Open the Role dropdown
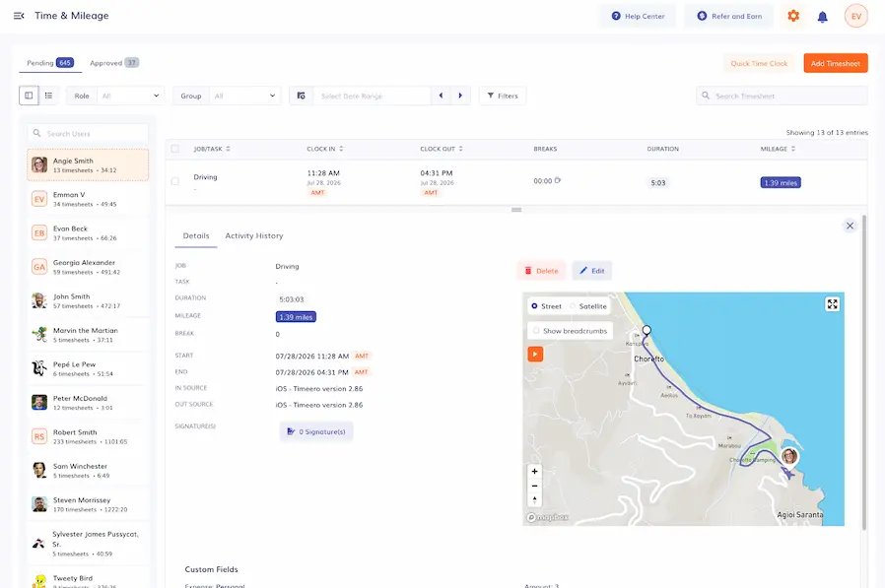 130,96
